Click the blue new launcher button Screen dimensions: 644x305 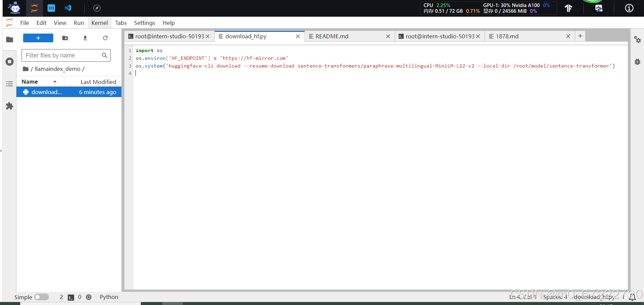38,38
